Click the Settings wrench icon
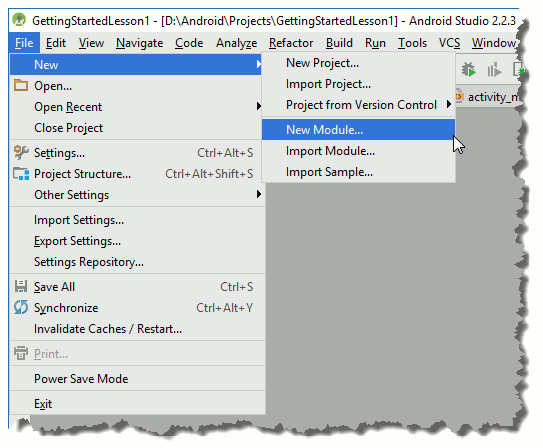543x448 pixels. coord(21,152)
